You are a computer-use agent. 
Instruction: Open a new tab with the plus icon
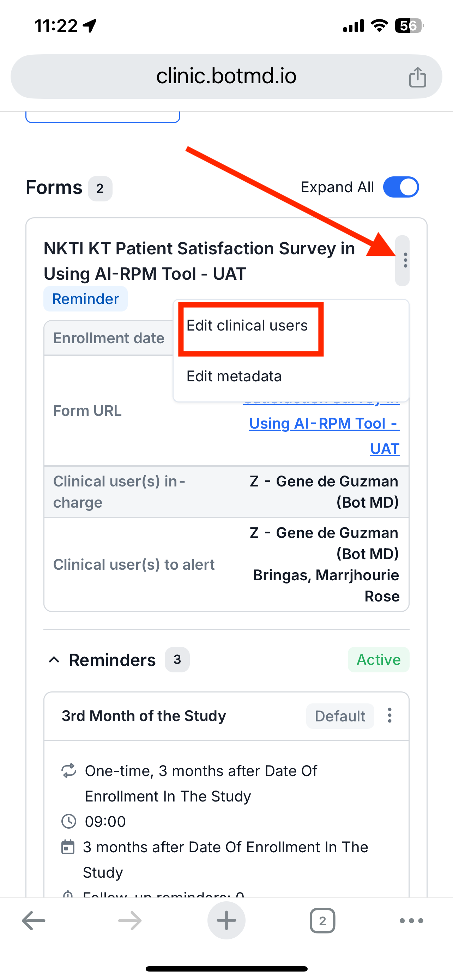pos(226,920)
